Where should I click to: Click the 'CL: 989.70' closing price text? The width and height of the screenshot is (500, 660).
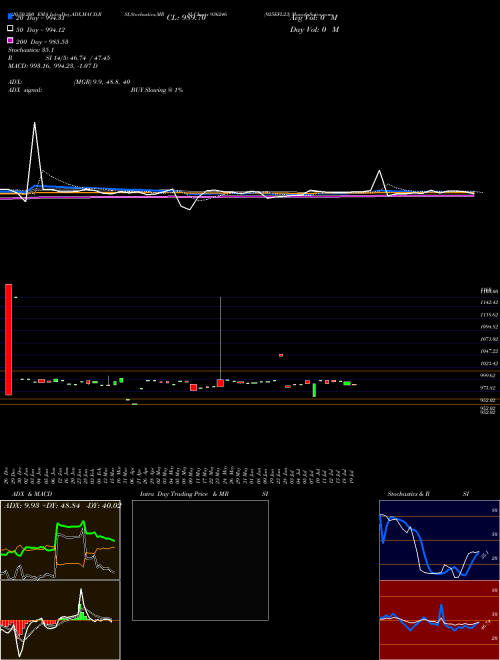click(x=186, y=18)
